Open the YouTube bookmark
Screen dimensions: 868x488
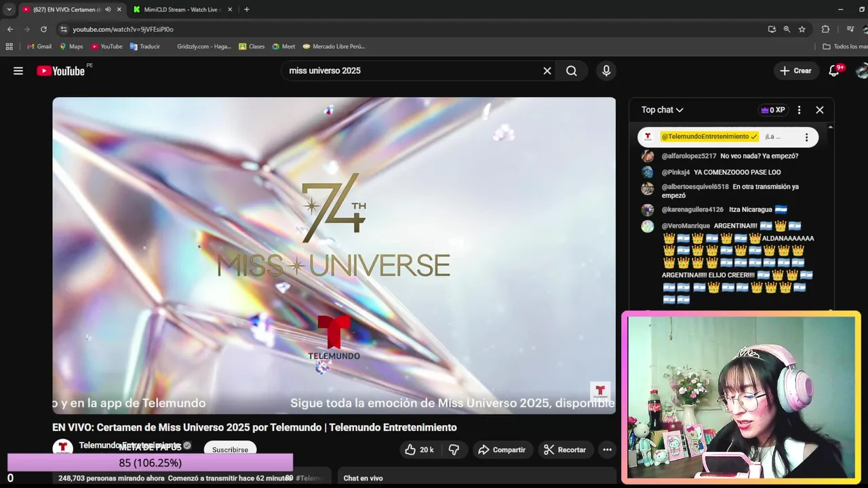coord(106,47)
